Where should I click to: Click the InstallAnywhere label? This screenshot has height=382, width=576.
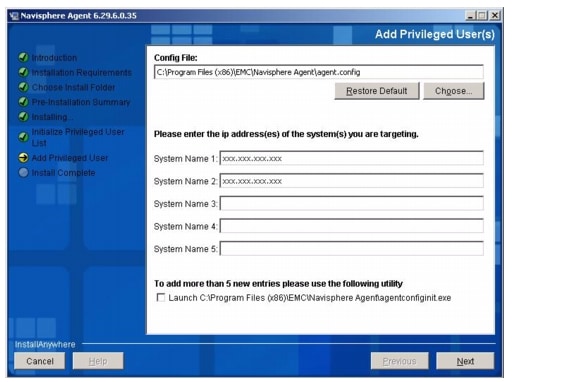(45, 344)
